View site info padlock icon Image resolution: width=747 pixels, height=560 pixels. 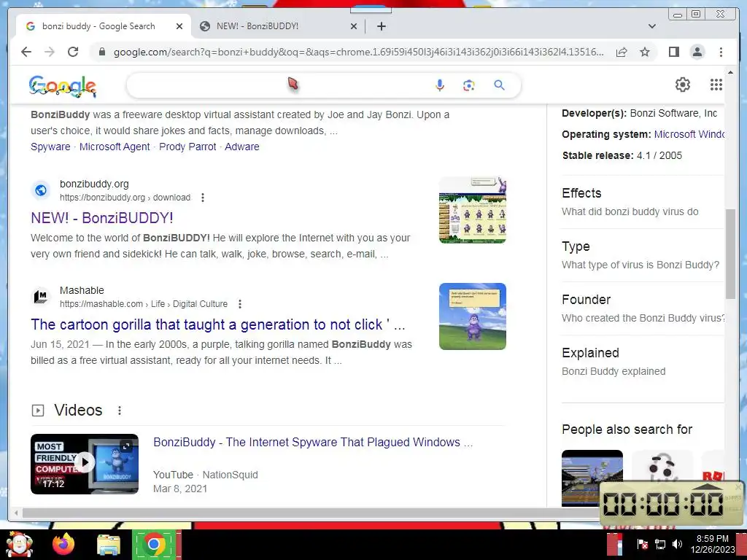click(x=102, y=52)
